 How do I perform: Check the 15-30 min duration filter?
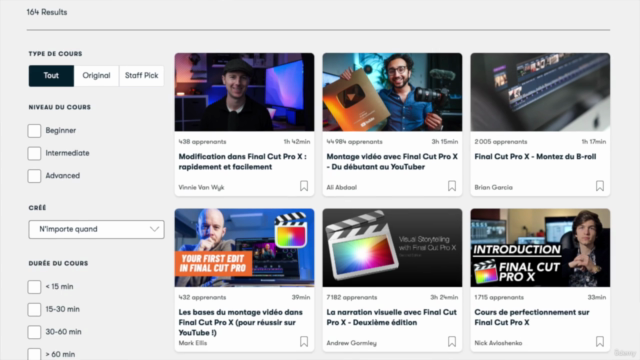(x=34, y=309)
